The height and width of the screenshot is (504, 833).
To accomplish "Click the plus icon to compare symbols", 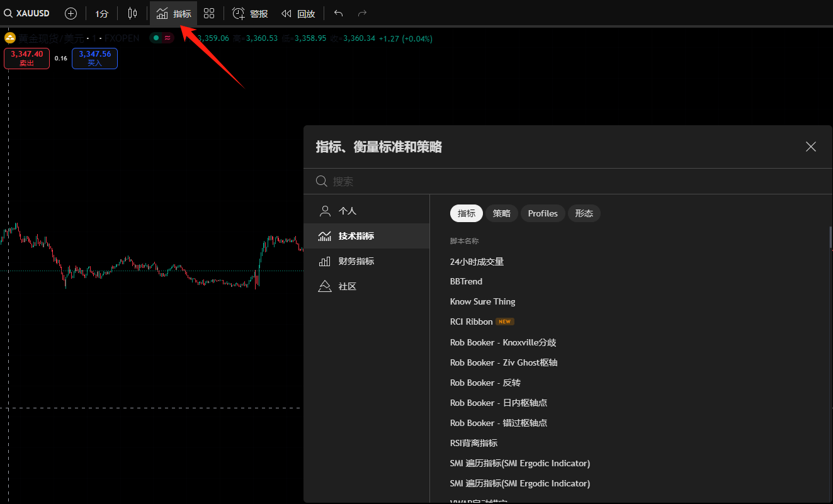I will coord(71,13).
